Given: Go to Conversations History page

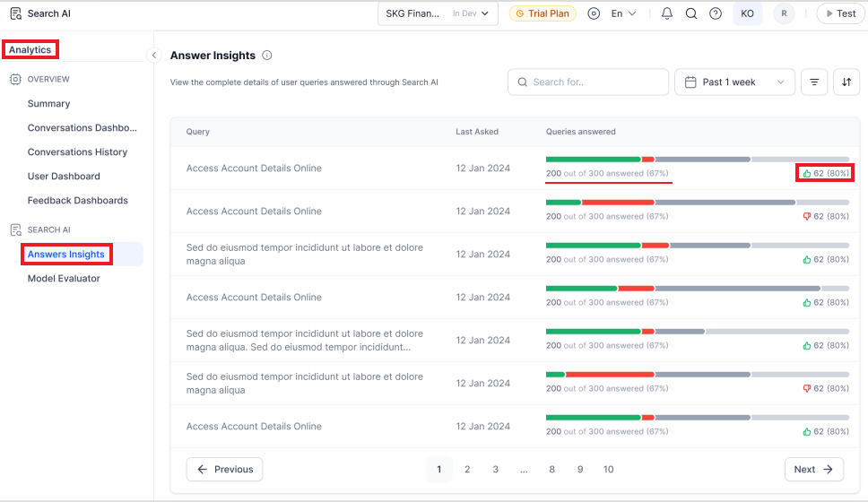Looking at the screenshot, I should (77, 152).
